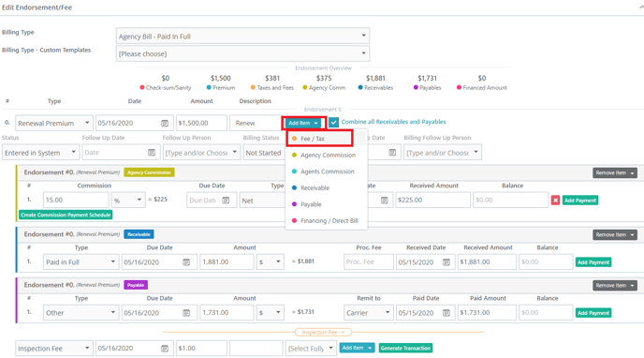The image size is (644, 358).
Task: Click the blue Receivable tag
Action: tap(139, 234)
